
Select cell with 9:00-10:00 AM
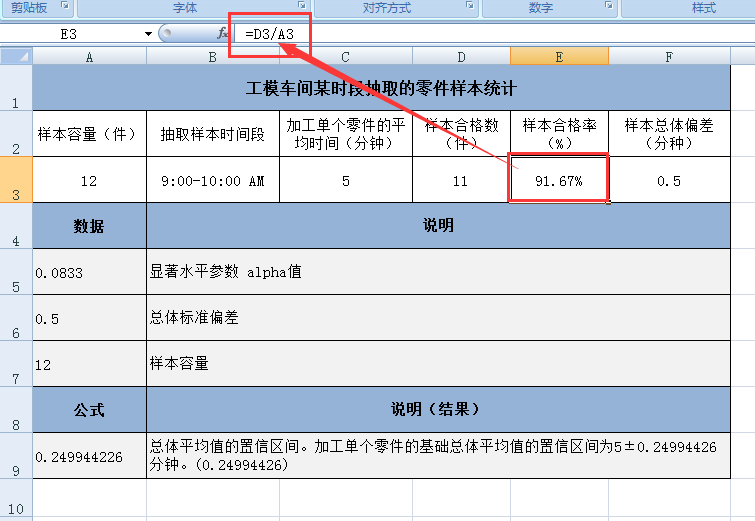(x=213, y=180)
